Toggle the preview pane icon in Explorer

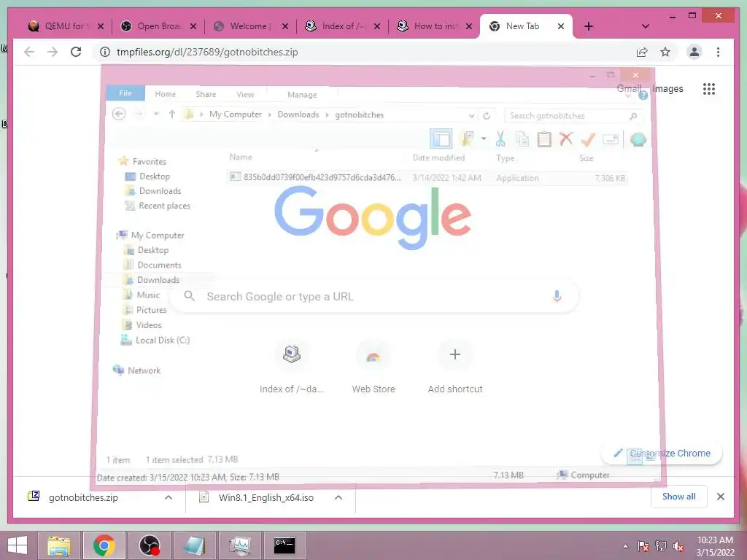point(441,139)
